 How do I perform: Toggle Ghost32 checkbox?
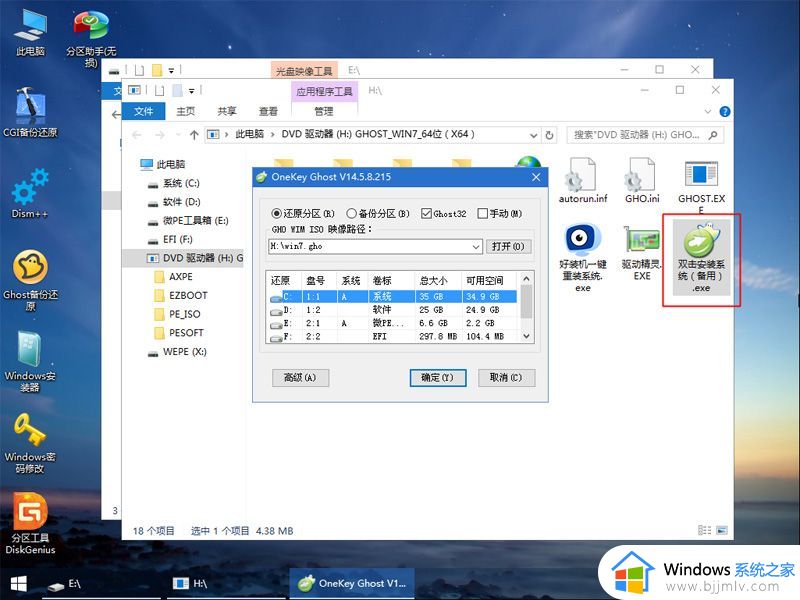tap(443, 213)
